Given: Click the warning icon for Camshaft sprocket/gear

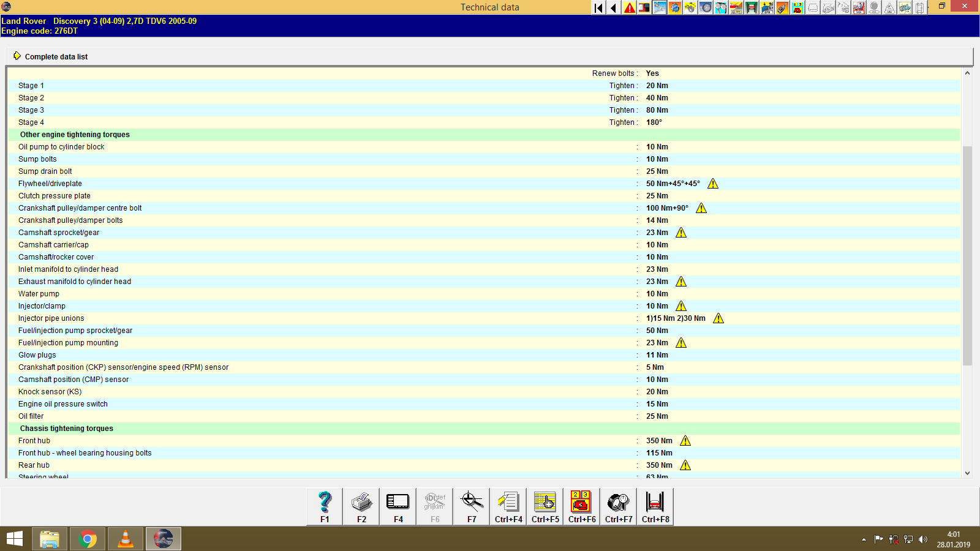Looking at the screenshot, I should pyautogui.click(x=681, y=233).
